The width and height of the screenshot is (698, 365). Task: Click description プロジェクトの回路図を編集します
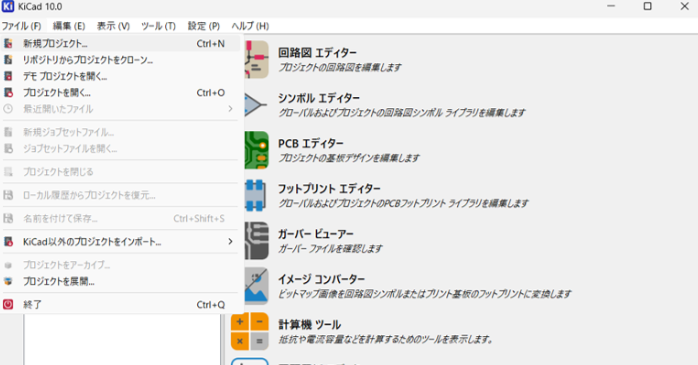coord(340,67)
